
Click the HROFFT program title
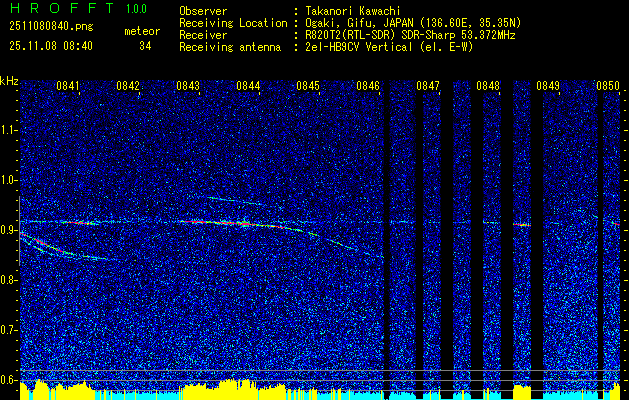pos(62,8)
